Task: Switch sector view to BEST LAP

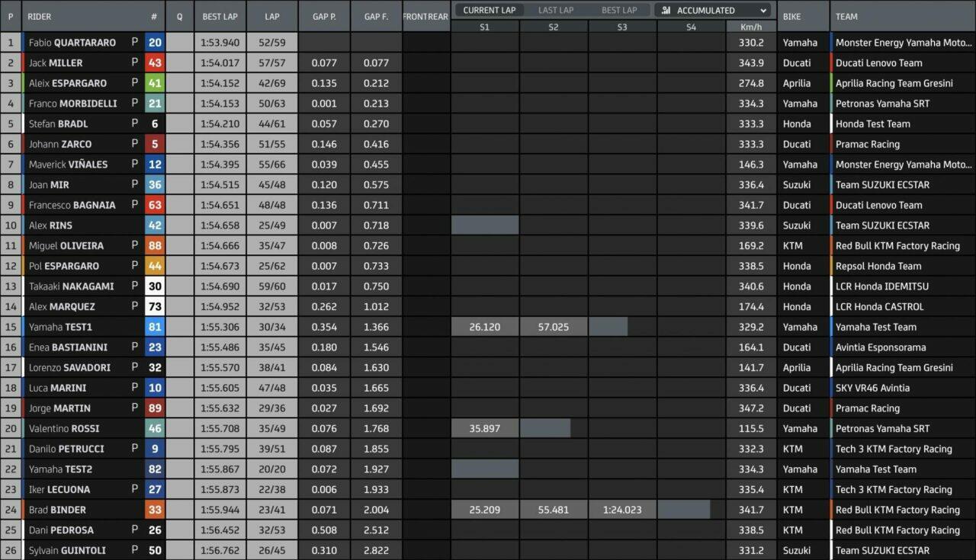Action: (x=619, y=11)
